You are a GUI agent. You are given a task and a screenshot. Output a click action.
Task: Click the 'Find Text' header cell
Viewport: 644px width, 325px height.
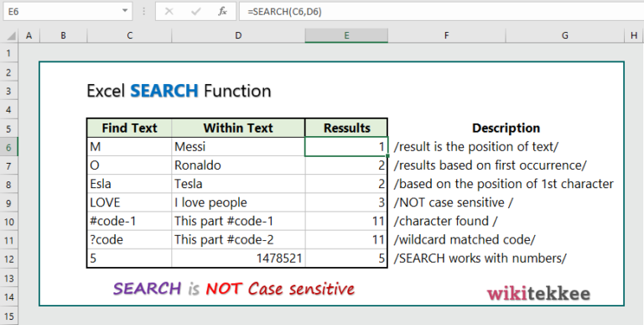[129, 128]
